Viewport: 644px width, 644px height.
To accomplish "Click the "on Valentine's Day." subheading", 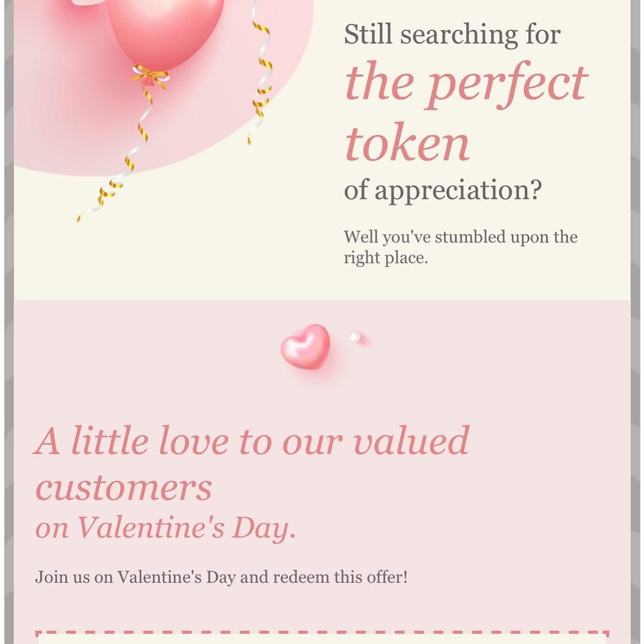I will [166, 528].
